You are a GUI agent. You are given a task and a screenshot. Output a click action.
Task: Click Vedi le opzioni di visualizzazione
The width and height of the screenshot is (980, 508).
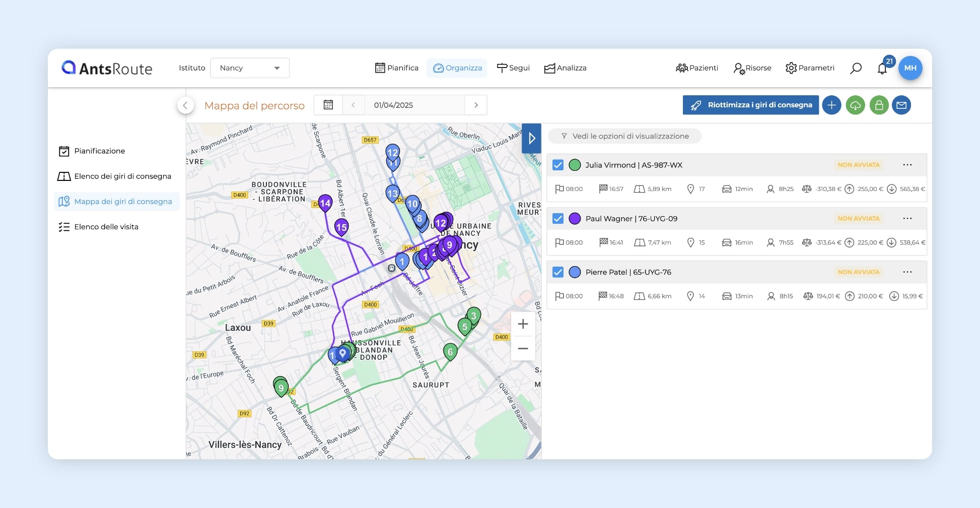click(x=624, y=136)
